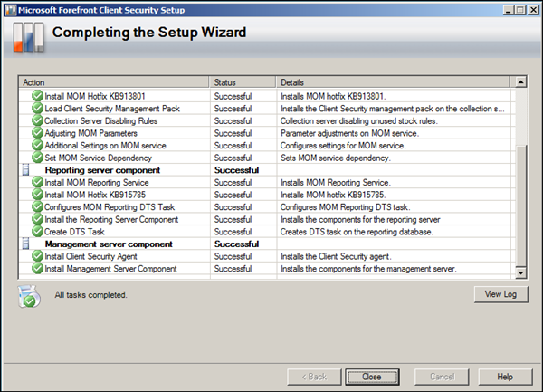Image resolution: width=543 pixels, height=392 pixels.
Task: Click check icon for Additional Settings on MOM service
Action: tap(37, 145)
